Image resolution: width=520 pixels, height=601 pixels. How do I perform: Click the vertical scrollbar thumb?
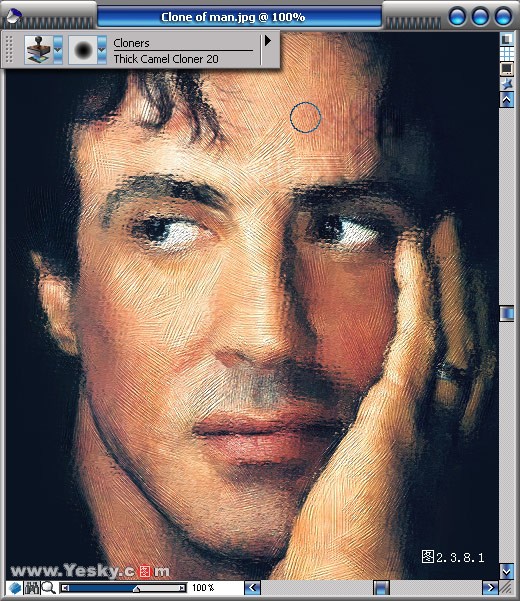coord(507,313)
